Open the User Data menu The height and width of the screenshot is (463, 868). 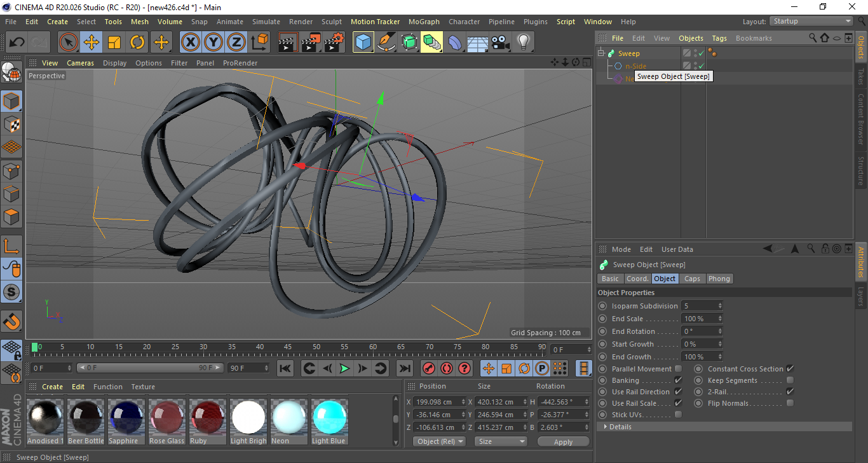click(677, 249)
